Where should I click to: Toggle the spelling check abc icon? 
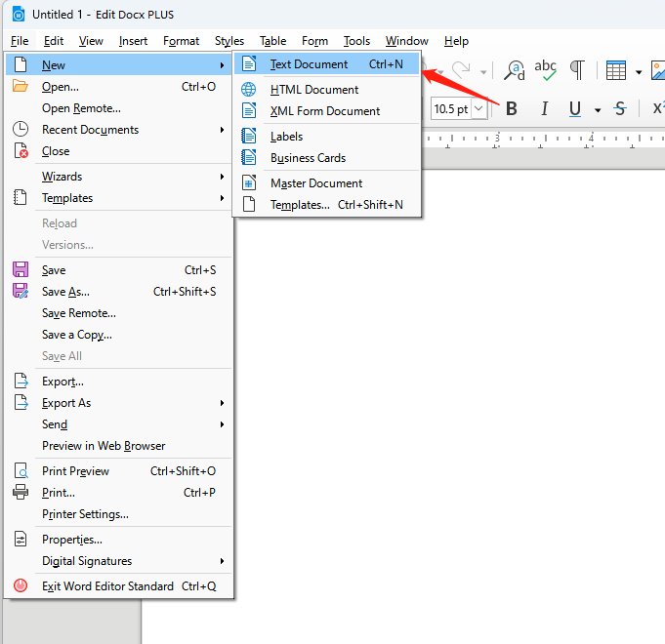point(545,70)
